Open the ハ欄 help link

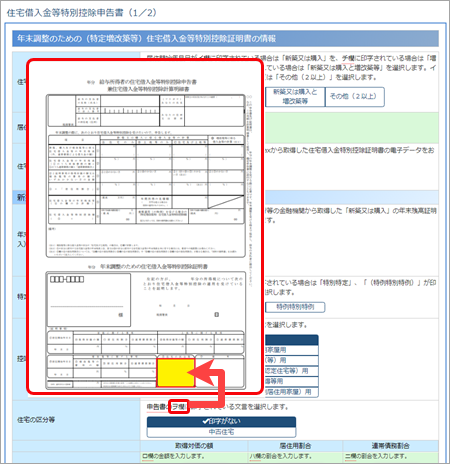click(255, 456)
